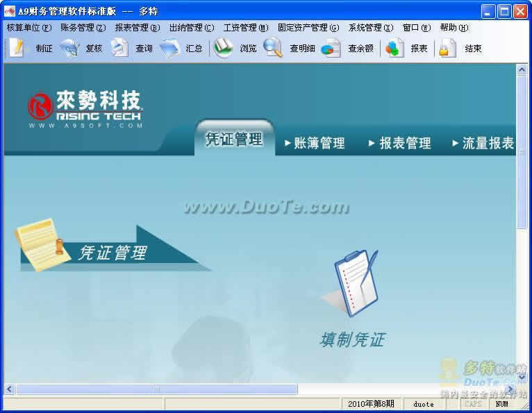The height and width of the screenshot is (413, 532).
Task: Click the 复核 review toolbar icon
Action: tap(69, 48)
